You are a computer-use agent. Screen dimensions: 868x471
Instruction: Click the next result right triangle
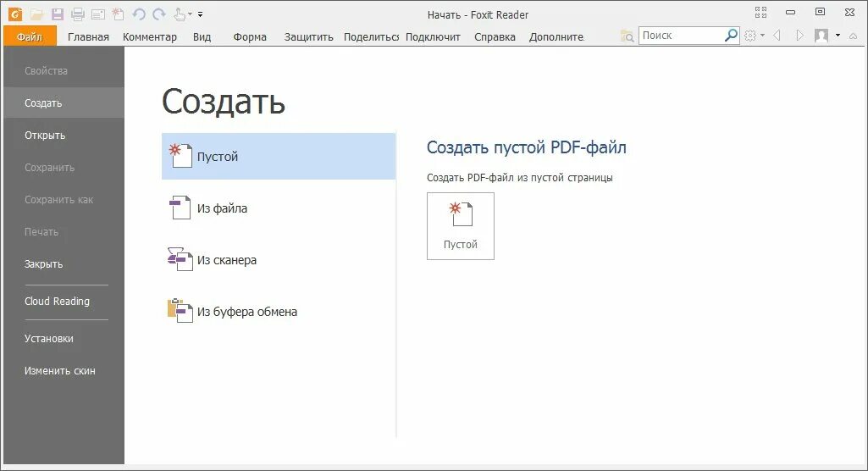[x=799, y=36]
